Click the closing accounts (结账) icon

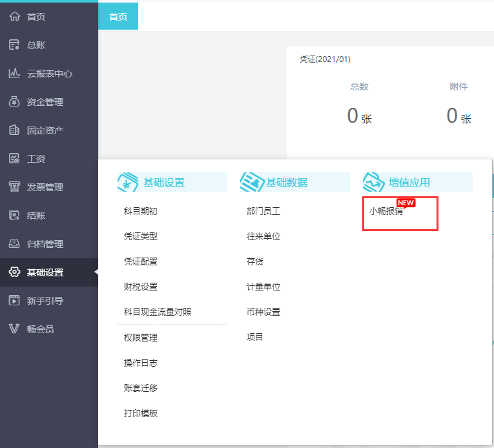click(14, 216)
